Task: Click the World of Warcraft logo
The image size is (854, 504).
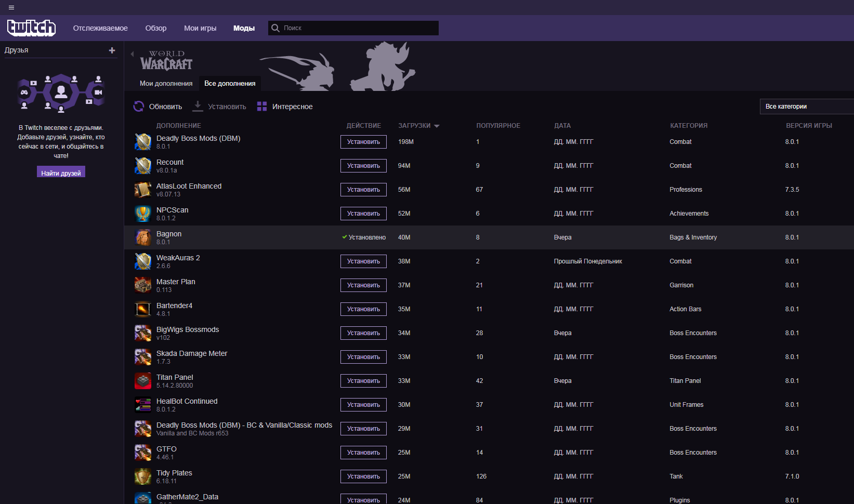Action: coord(166,60)
